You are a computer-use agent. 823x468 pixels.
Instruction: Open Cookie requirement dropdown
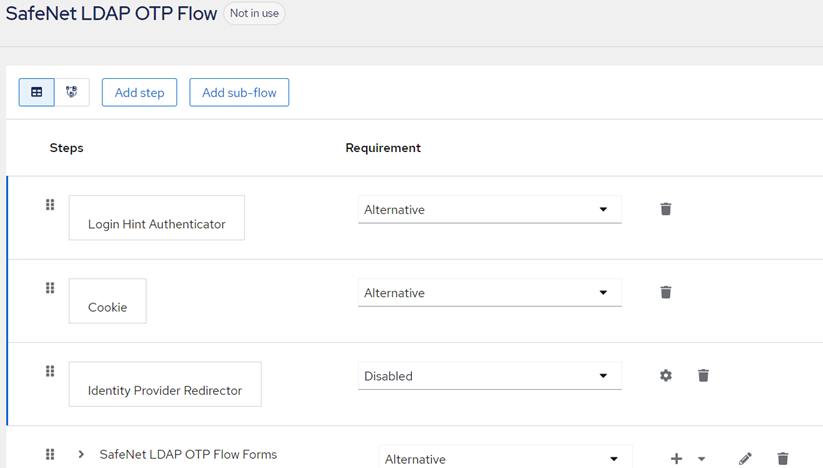pyautogui.click(x=490, y=293)
